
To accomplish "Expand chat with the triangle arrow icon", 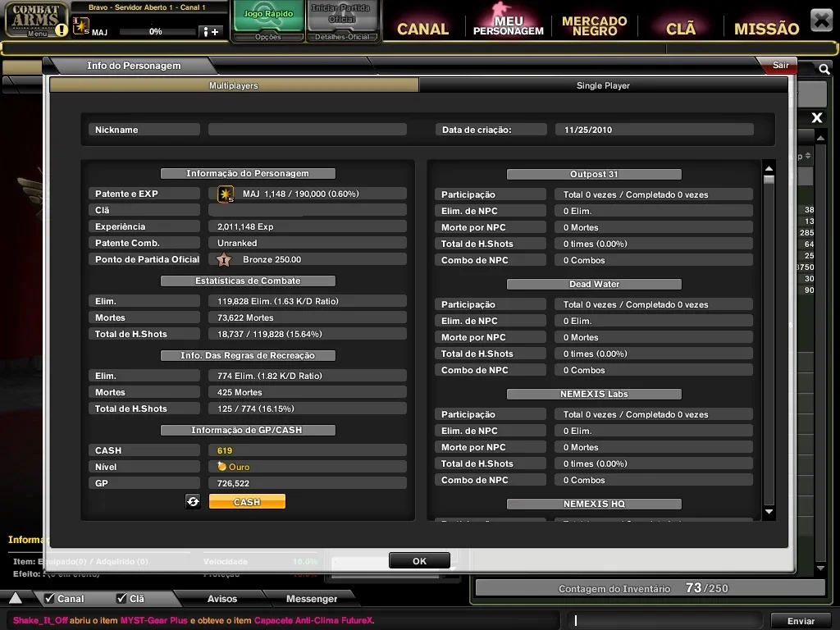I will coord(16,598).
